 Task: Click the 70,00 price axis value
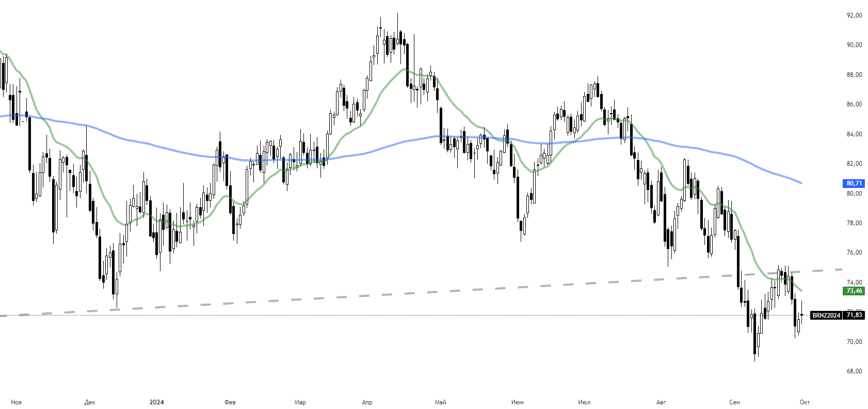coord(854,342)
